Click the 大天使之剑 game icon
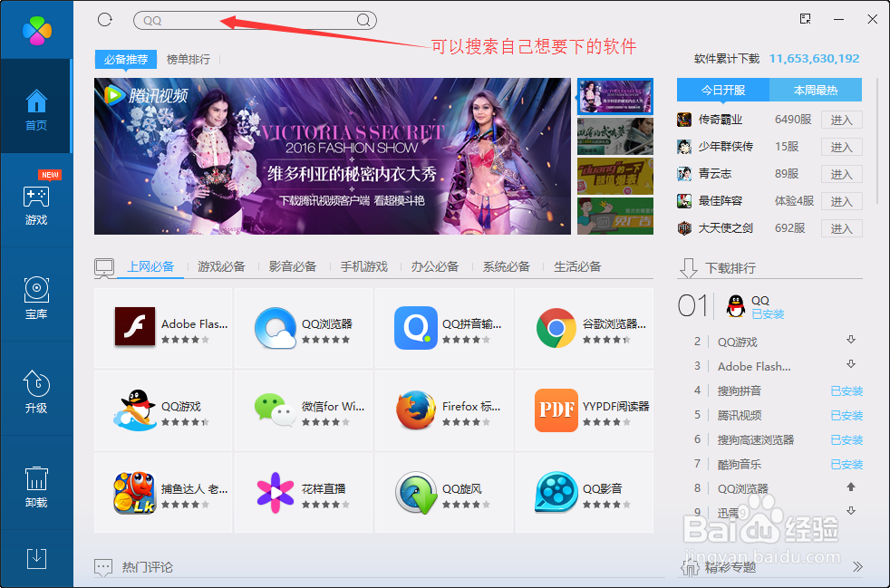 (x=684, y=228)
